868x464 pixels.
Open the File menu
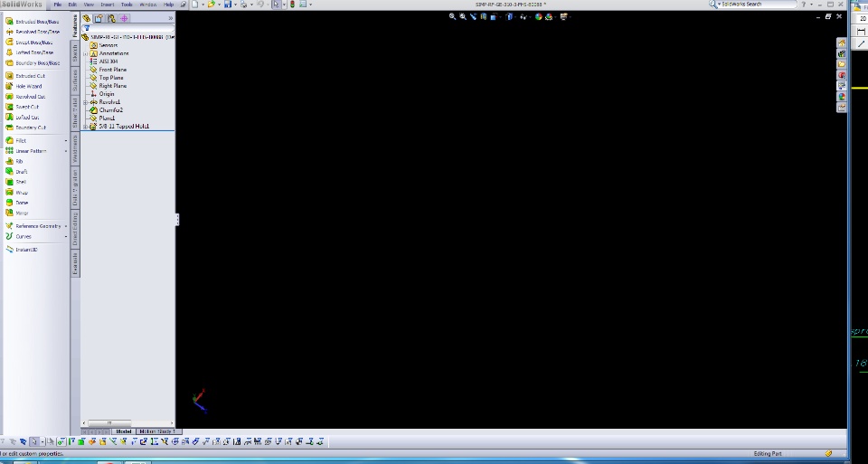57,5
